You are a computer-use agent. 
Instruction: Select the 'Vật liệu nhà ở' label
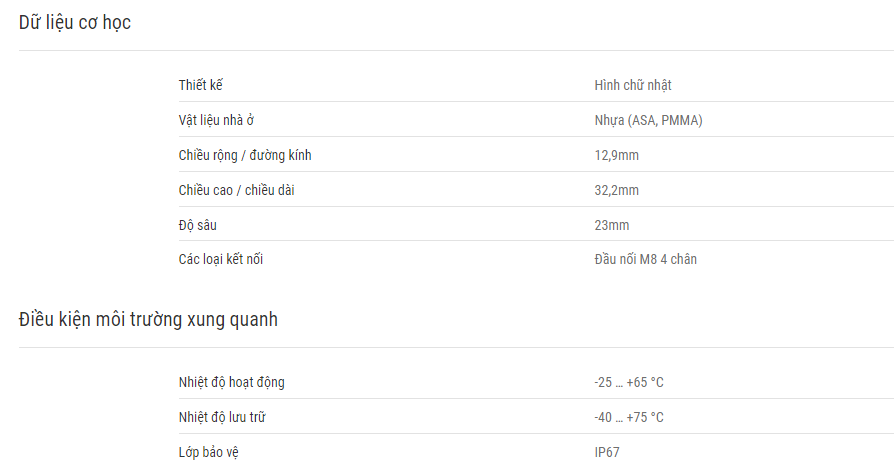216,120
